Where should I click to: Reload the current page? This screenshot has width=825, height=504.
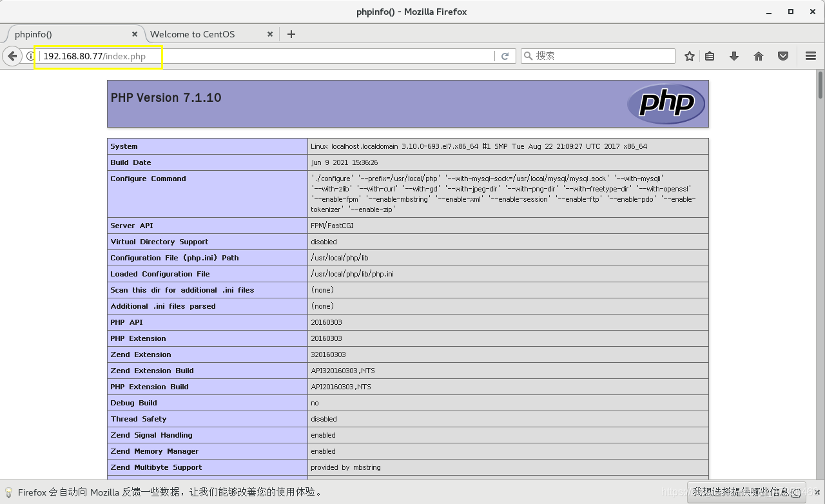[505, 56]
